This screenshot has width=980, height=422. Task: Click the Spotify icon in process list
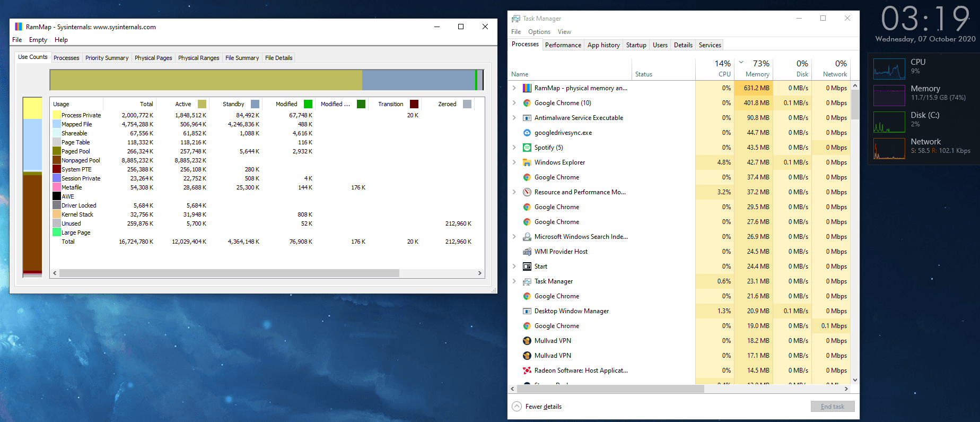(x=527, y=148)
